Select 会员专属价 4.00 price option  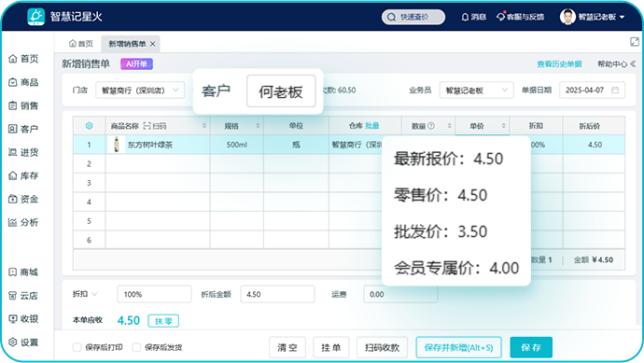pyautogui.click(x=456, y=268)
